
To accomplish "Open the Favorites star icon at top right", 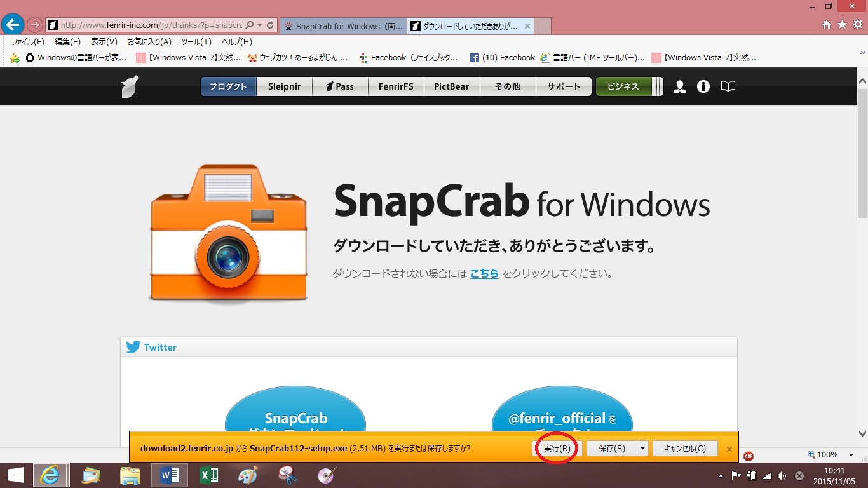I will coord(842,25).
